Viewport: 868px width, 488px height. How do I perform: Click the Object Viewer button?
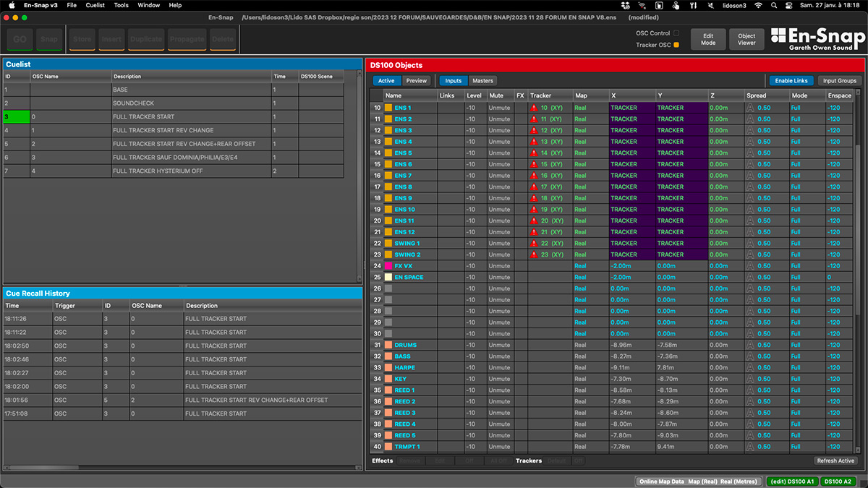tap(746, 39)
